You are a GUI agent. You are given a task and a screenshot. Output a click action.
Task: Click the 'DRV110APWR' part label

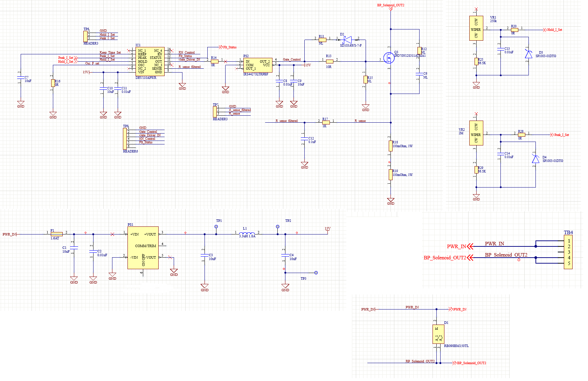pos(146,78)
